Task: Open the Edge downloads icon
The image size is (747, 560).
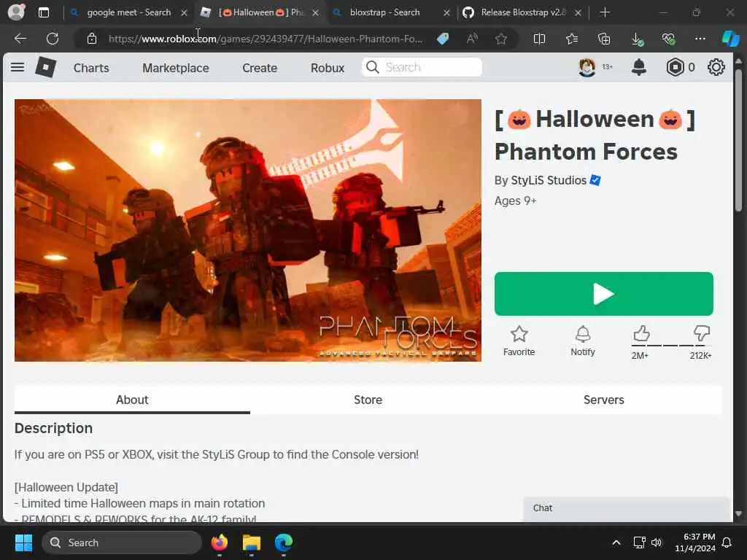Action: (x=637, y=39)
